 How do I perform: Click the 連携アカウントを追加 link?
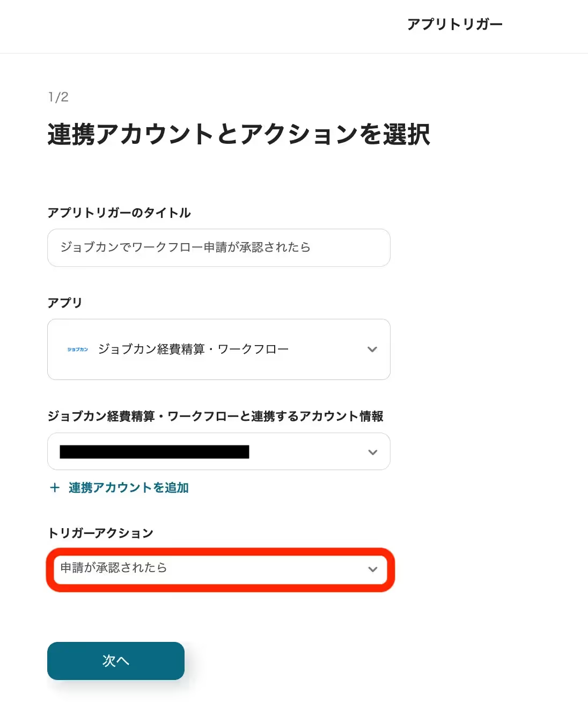[128, 487]
